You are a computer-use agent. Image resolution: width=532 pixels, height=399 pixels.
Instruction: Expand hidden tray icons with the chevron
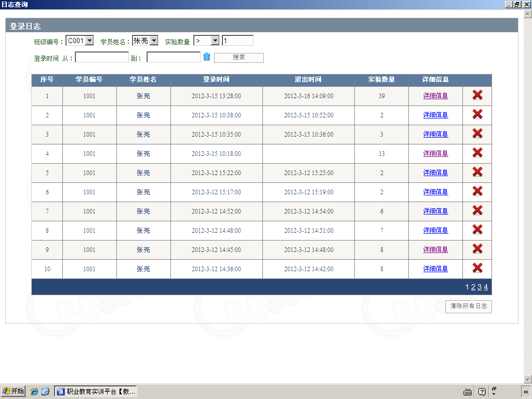tap(526, 392)
